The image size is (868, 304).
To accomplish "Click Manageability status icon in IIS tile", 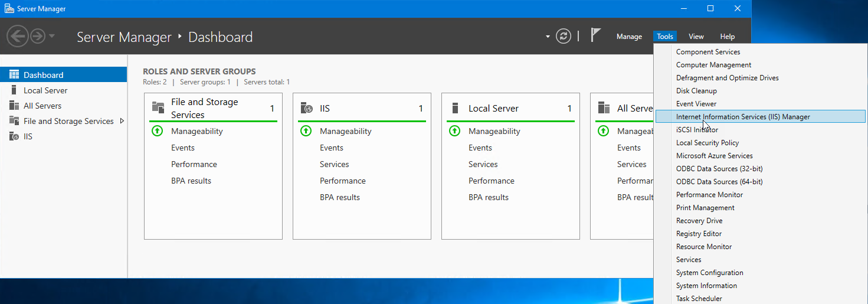I will coord(306,131).
